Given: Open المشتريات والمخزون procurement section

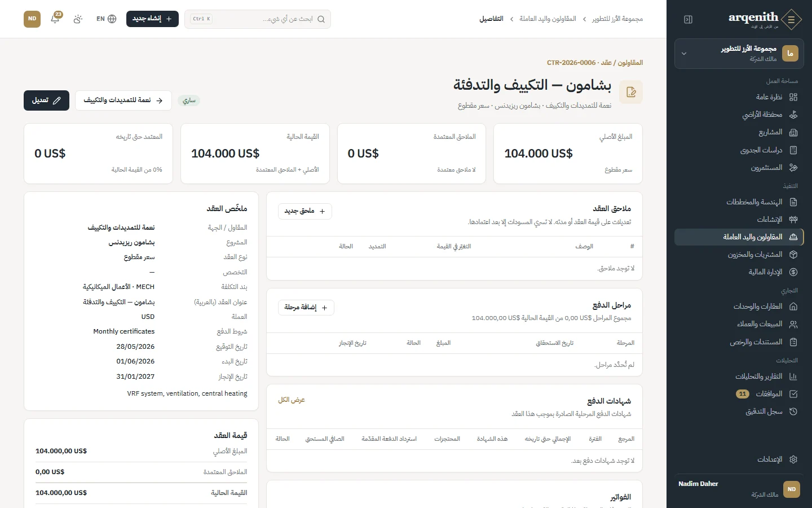Looking at the screenshot, I should [x=739, y=255].
